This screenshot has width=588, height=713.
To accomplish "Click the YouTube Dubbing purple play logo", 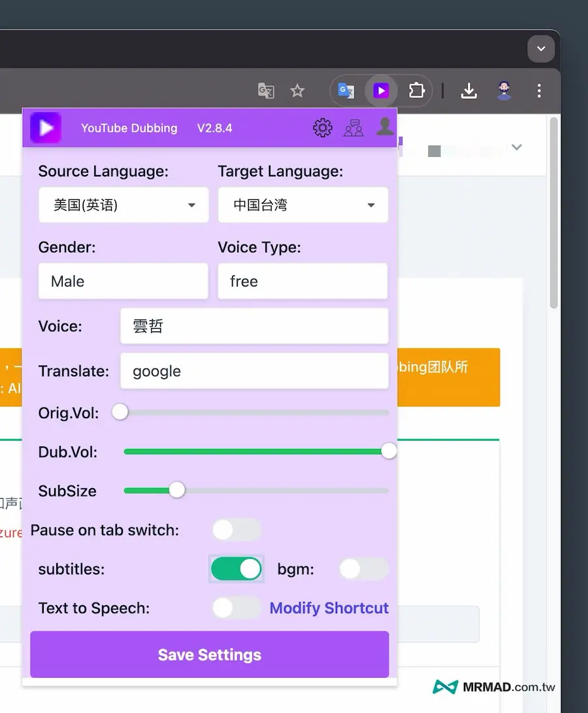I will (x=46, y=127).
